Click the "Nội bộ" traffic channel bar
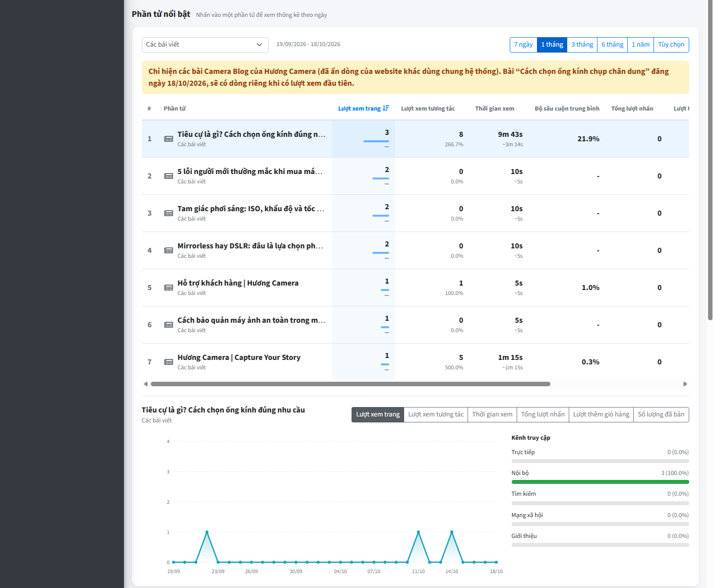Image resolution: width=714 pixels, height=588 pixels. point(600,482)
